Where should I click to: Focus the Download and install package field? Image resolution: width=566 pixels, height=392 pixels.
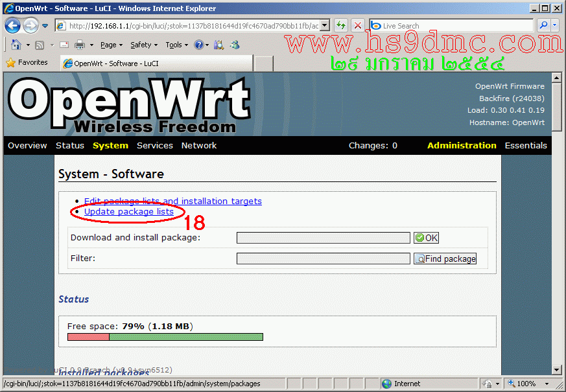(324, 238)
